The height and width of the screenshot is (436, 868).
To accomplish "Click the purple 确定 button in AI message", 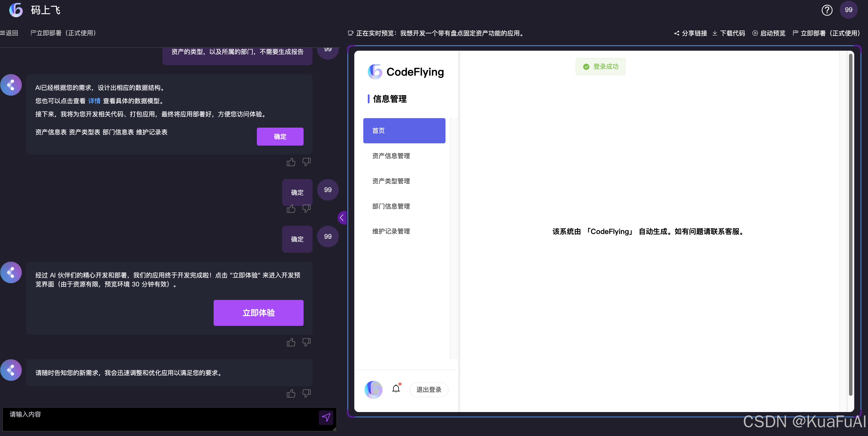I will (280, 136).
